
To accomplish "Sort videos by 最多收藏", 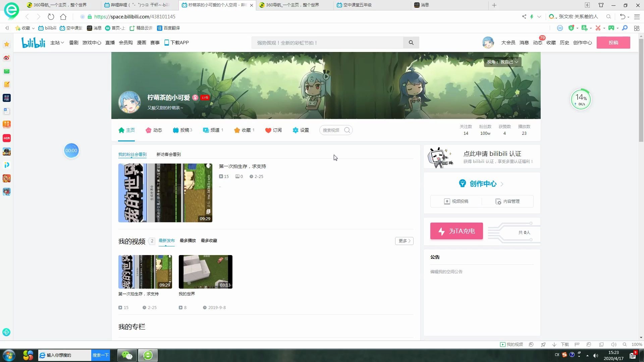I will coord(209,240).
